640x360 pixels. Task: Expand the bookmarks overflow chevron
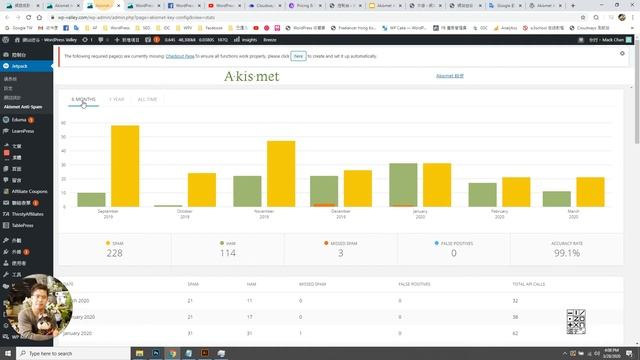pyautogui.click(x=632, y=28)
